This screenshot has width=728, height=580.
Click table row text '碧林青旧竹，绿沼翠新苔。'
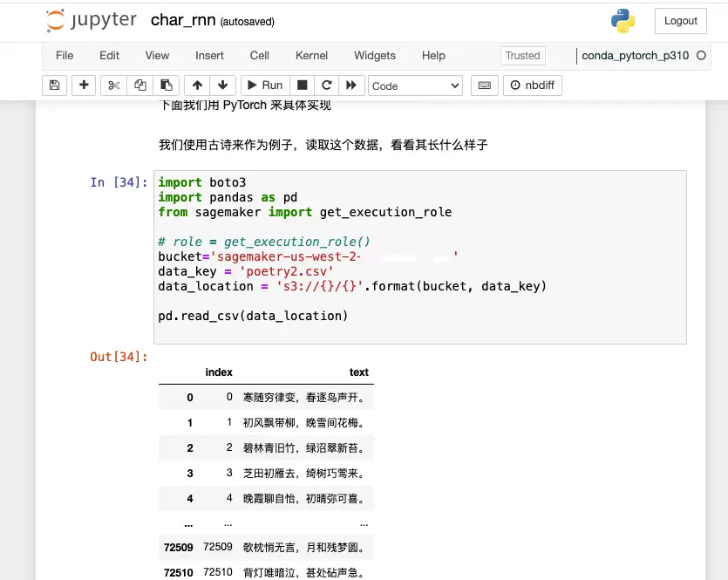point(305,448)
